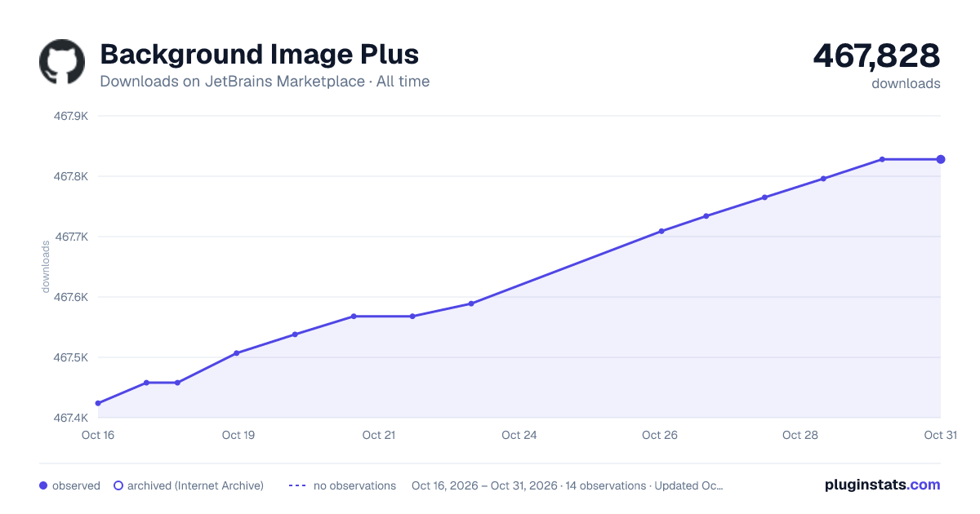This screenshot has width=980, height=514.
Task: Click the Oct 28 axis label
Action: pos(800,435)
